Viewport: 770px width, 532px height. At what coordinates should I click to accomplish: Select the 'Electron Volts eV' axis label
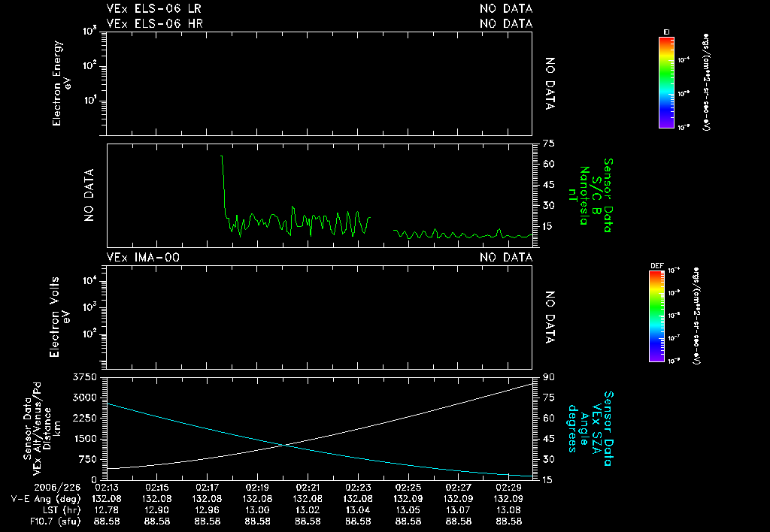click(59, 317)
